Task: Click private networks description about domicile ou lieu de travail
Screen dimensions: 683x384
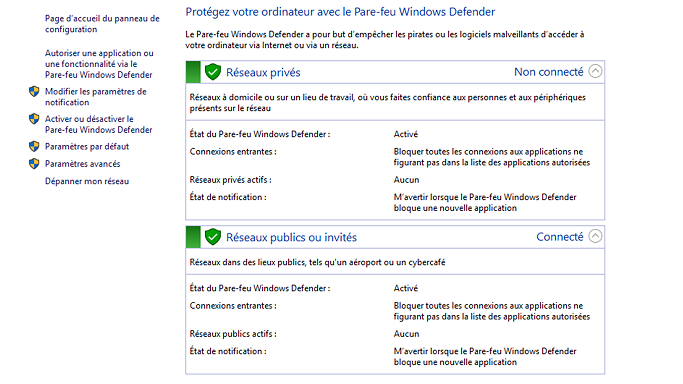Action: pyautogui.click(x=388, y=103)
